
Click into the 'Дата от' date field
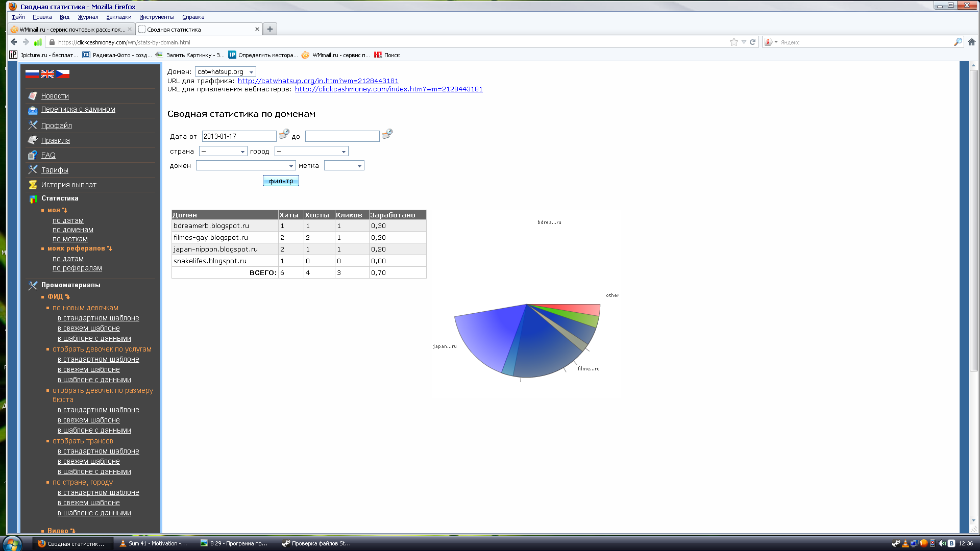tap(238, 136)
